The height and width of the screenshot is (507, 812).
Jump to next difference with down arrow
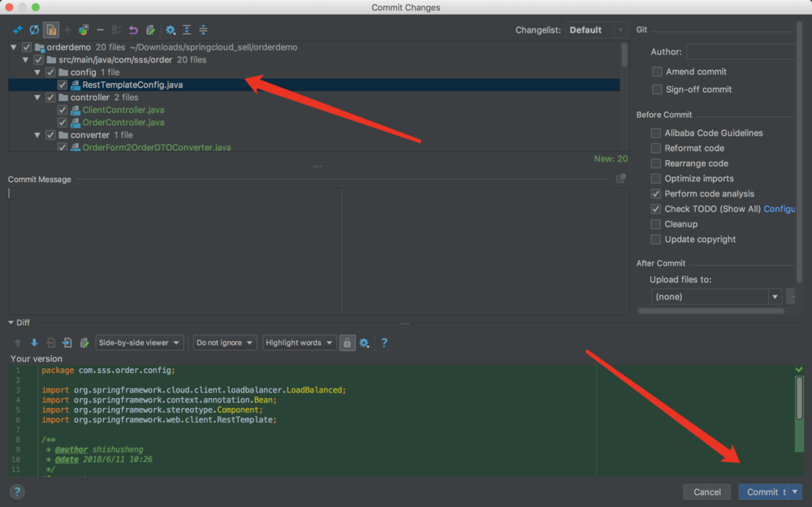(x=34, y=343)
